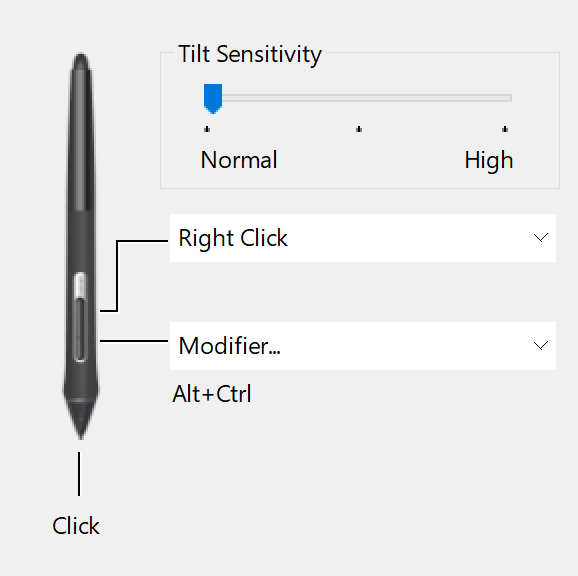Click the Normal tick of the tilt slider

point(207,129)
